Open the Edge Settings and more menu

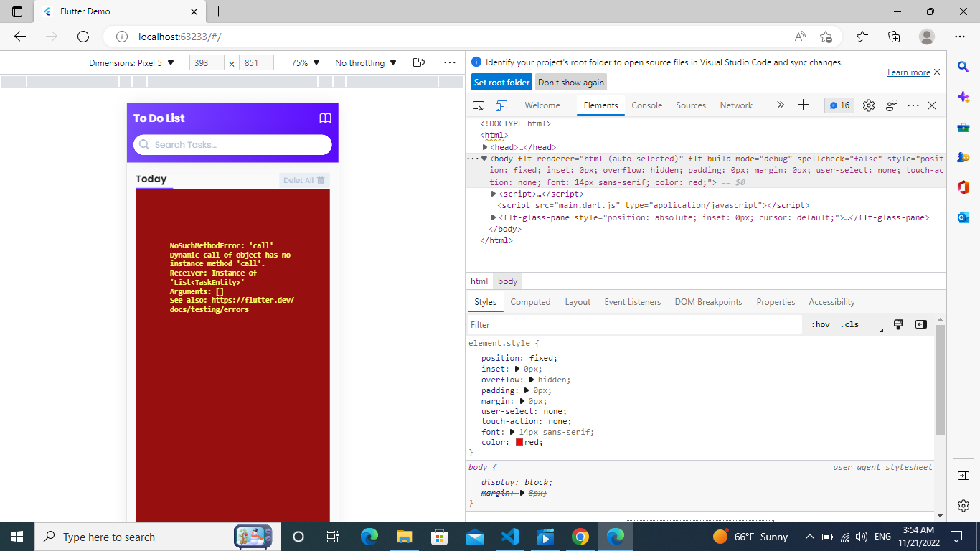960,37
